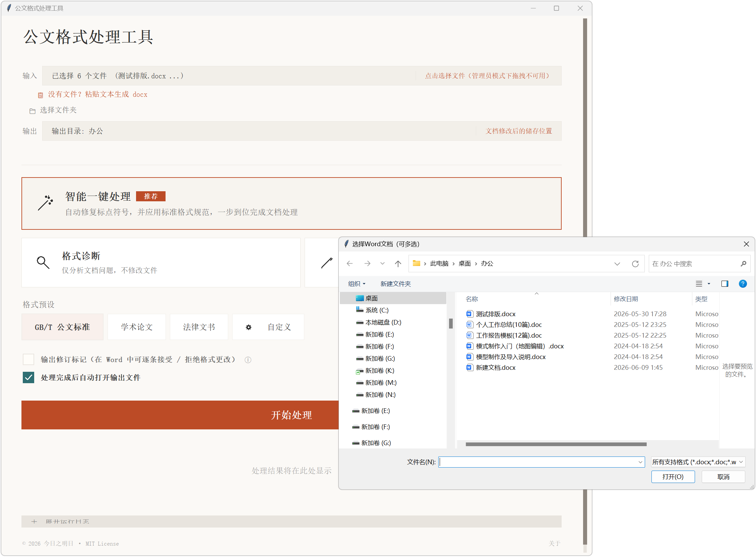Click the navigation tree vertical scrollbar
The image size is (756, 557).
pos(450,324)
